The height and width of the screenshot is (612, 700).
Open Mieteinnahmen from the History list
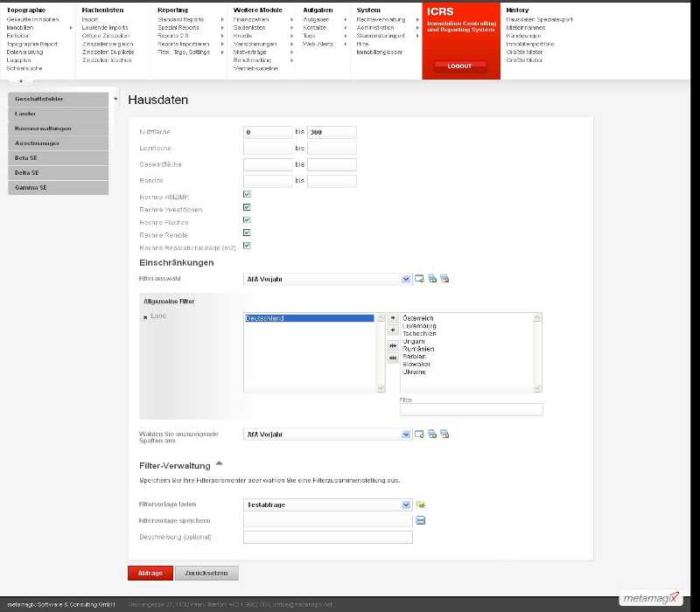click(x=526, y=28)
